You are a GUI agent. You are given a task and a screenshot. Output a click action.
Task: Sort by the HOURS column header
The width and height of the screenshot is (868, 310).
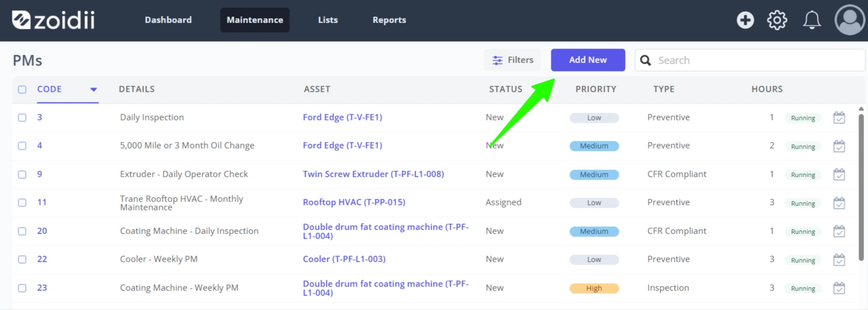[x=767, y=89]
